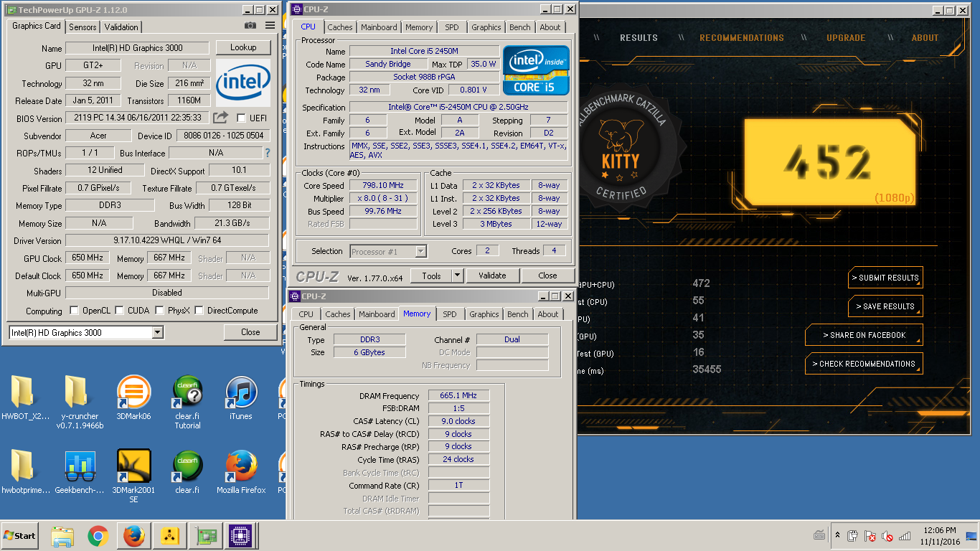This screenshot has width=980, height=551.
Task: Select the clear.fi desktop shortcut
Action: [x=187, y=472]
